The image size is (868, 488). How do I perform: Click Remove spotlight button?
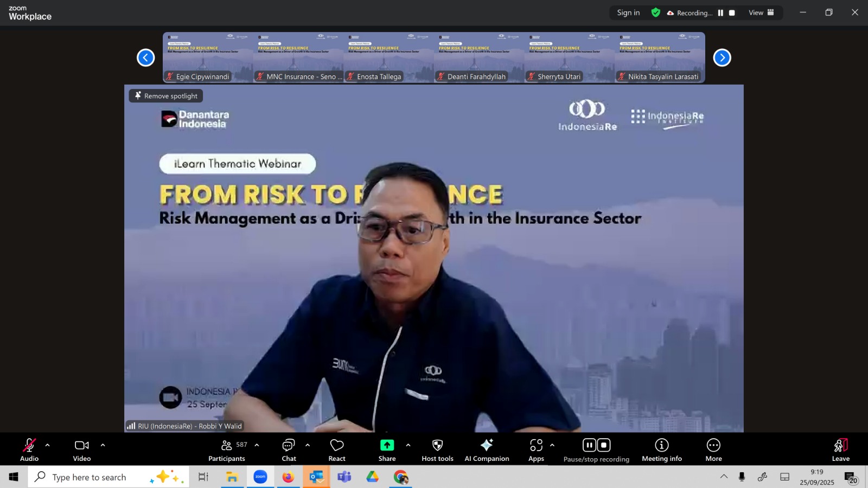click(x=166, y=96)
